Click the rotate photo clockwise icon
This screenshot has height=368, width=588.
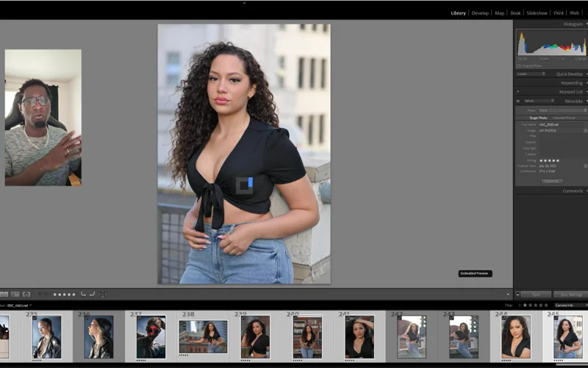90,294
